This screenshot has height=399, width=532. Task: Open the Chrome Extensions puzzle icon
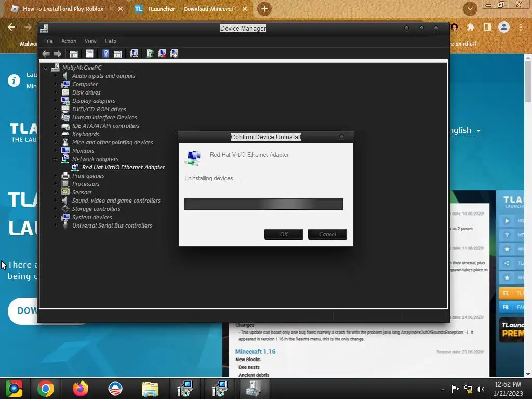471,27
